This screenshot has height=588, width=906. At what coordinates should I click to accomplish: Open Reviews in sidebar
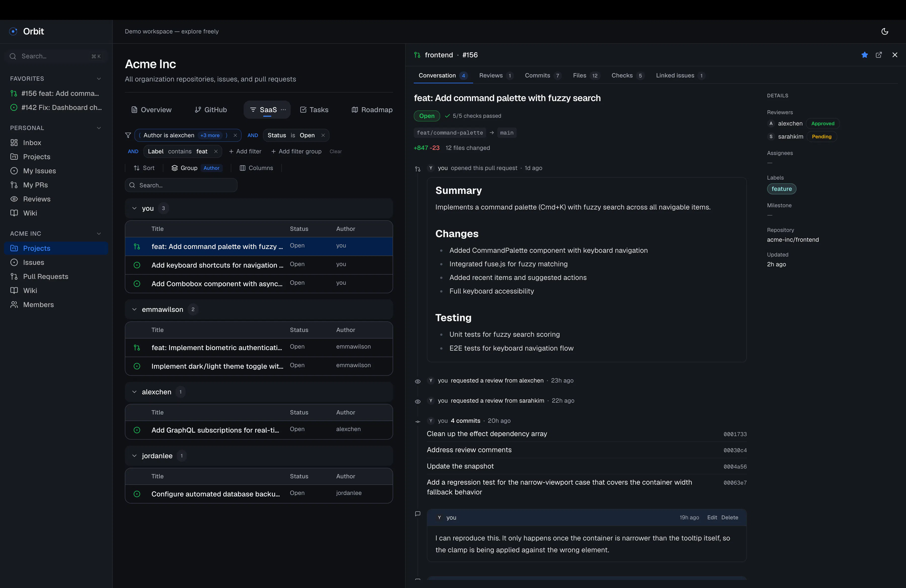tap(56, 199)
